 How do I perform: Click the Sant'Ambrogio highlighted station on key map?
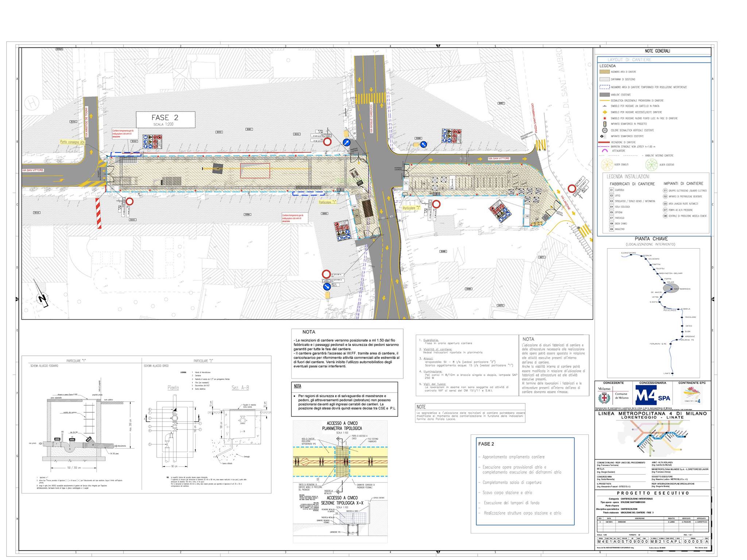671,288
